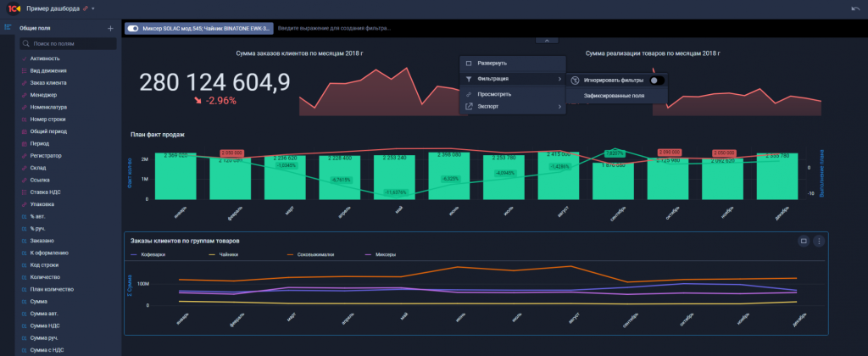
Task: Click the ignore filters funnel icon
Action: click(575, 80)
